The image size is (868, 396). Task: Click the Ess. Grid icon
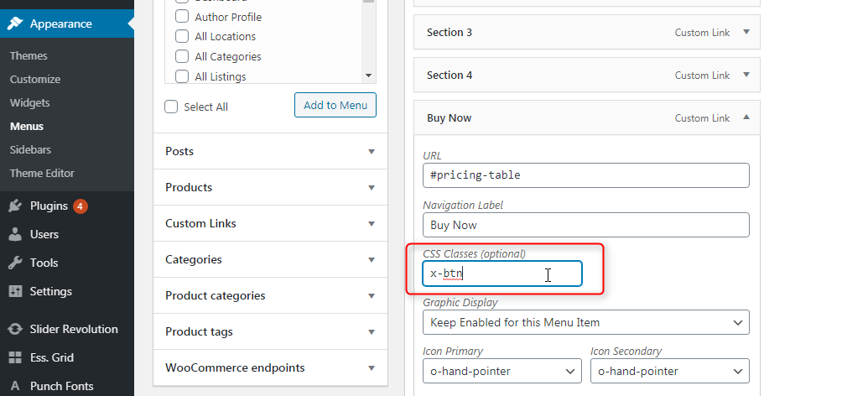(15, 357)
